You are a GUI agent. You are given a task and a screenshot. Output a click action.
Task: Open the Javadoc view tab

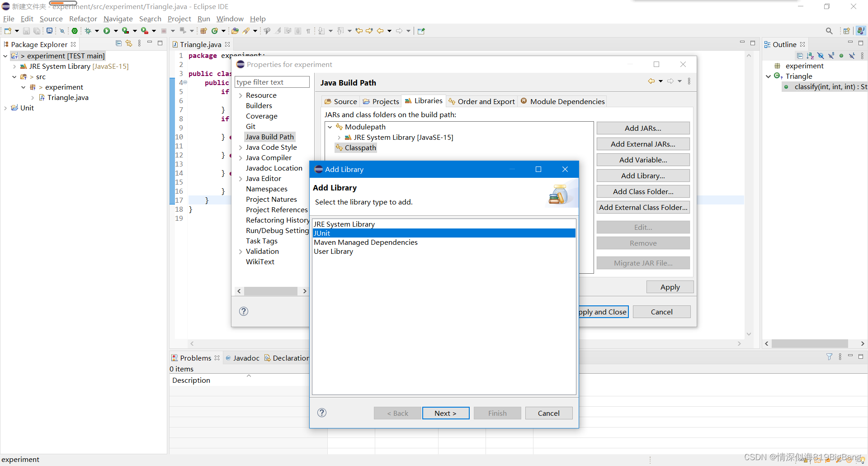click(x=242, y=358)
